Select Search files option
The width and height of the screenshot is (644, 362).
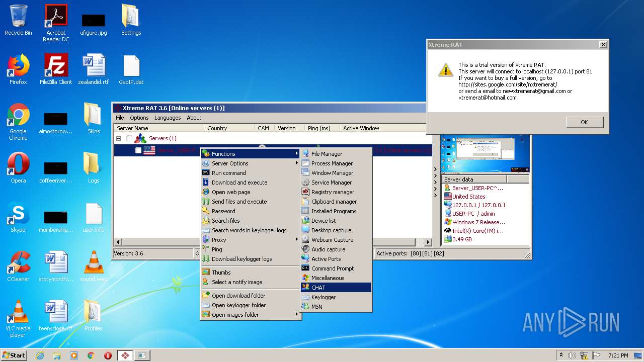(251, 221)
